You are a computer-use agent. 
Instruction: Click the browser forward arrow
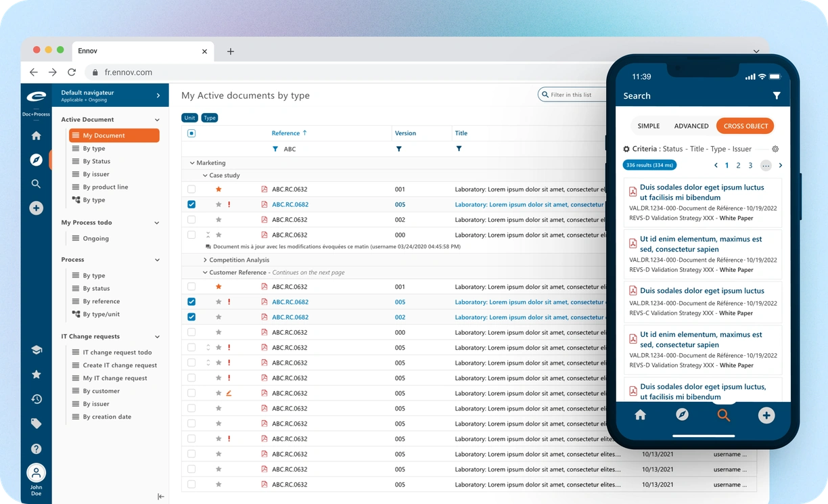pyautogui.click(x=53, y=72)
